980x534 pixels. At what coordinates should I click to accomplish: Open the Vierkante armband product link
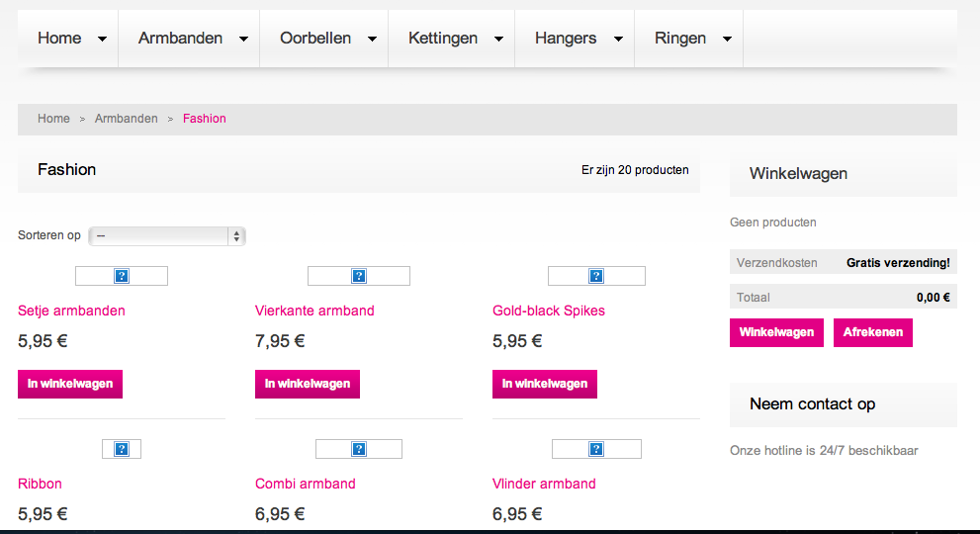[314, 311]
